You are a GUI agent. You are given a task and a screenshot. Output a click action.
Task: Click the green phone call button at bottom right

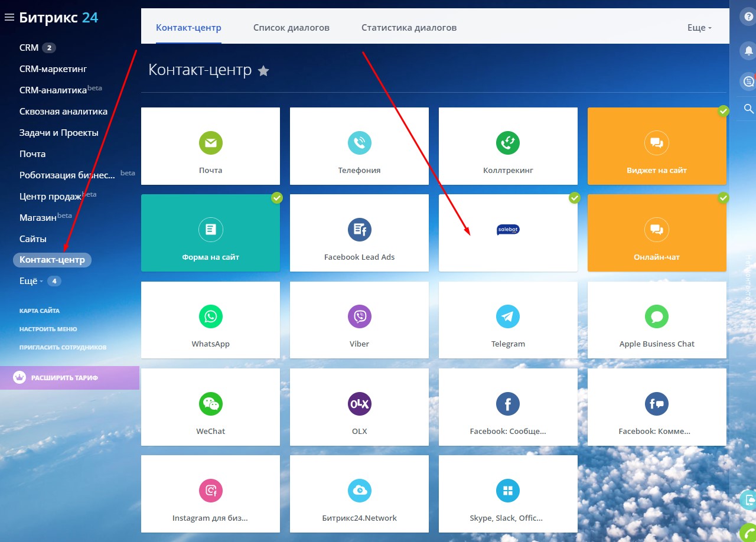click(x=748, y=533)
